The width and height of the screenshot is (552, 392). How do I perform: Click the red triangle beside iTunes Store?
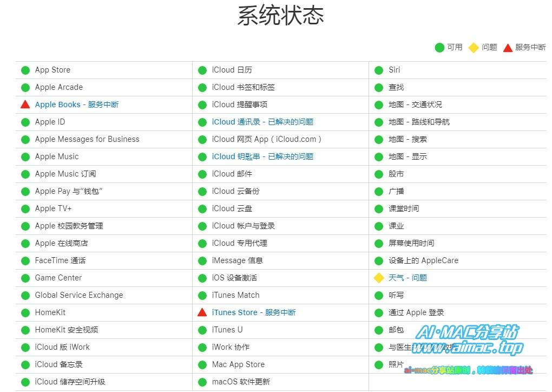(202, 312)
